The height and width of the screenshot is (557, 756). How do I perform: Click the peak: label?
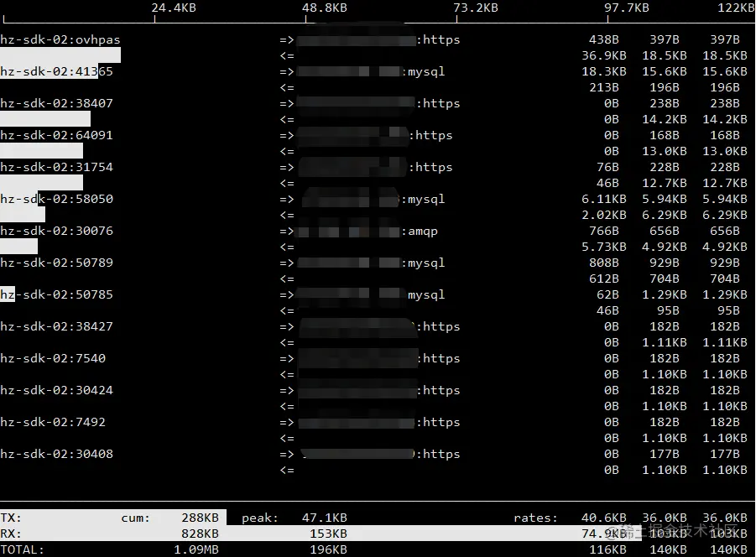pyautogui.click(x=260, y=518)
